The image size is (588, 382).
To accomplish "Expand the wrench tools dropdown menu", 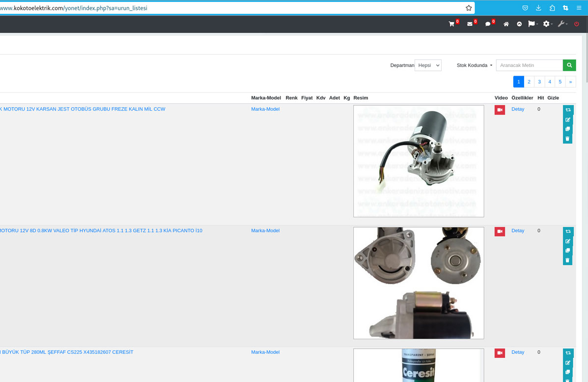I will click(562, 24).
